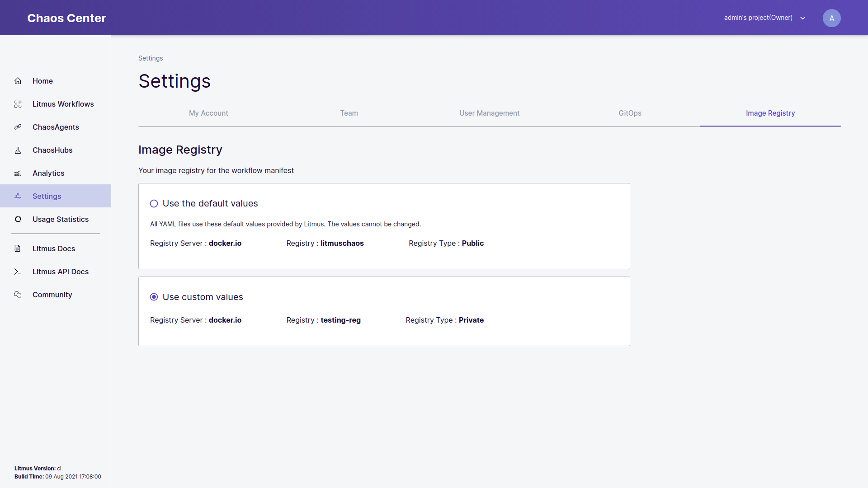This screenshot has width=868, height=488.
Task: Click the Analytics chart icon
Action: pos(18,173)
